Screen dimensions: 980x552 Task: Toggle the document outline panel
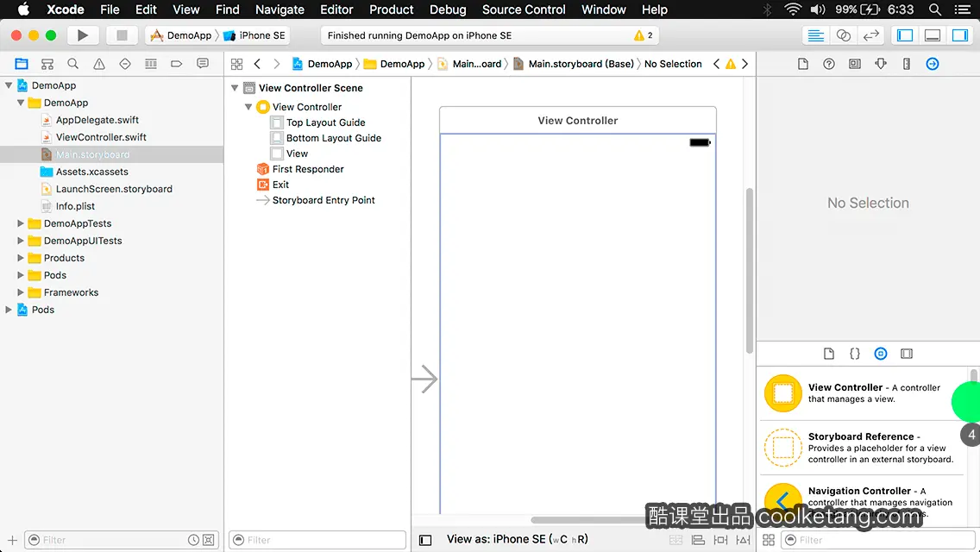(x=425, y=540)
